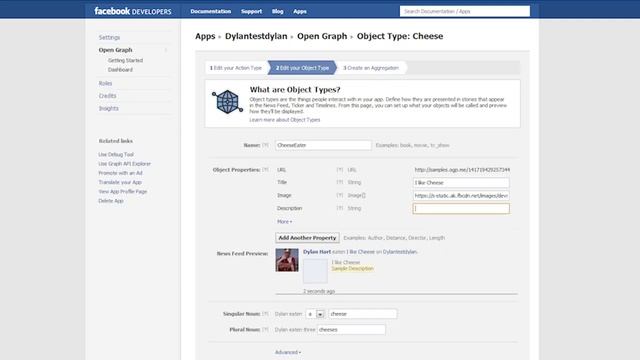640x360 pixels.
Task: Open the article dropdown before cheese
Action: (x=316, y=314)
